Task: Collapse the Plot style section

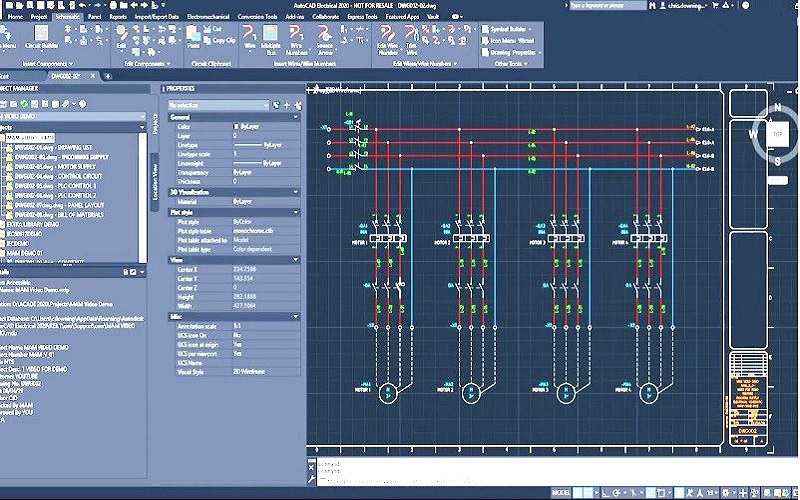Action: 295,212
